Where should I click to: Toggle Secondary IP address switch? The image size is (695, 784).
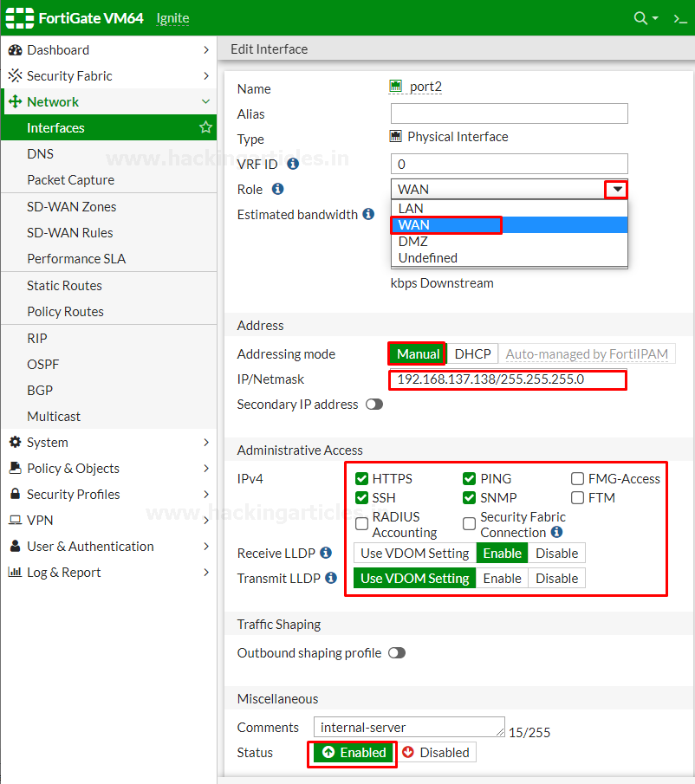(x=374, y=404)
